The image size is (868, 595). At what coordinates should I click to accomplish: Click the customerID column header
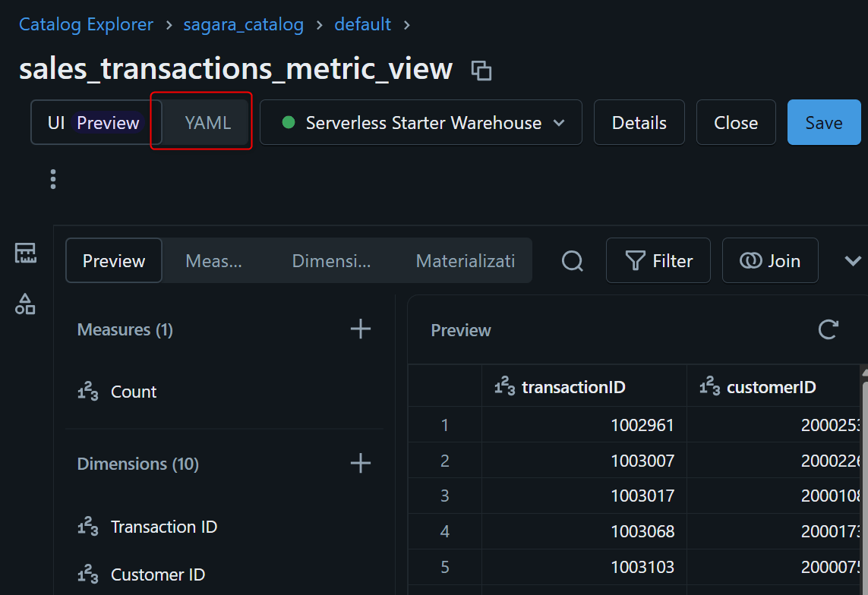pos(771,387)
